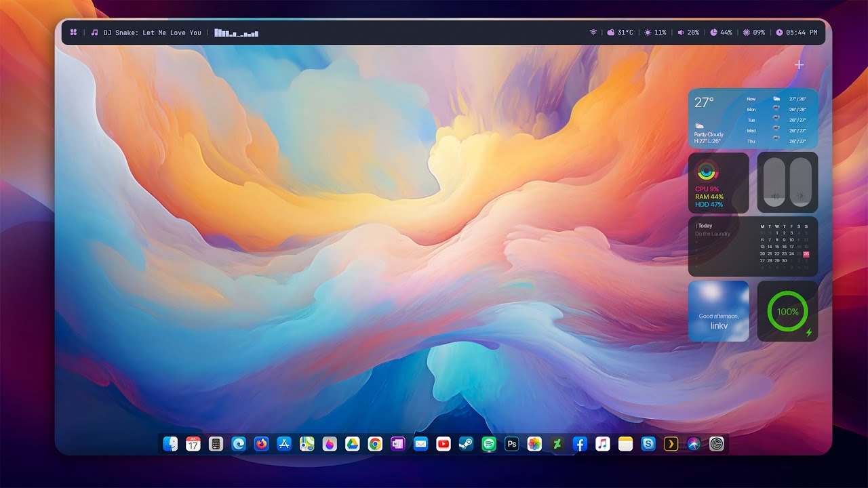Click the 100% battery ring widget
This screenshot has height=488, width=868.
pyautogui.click(x=787, y=311)
